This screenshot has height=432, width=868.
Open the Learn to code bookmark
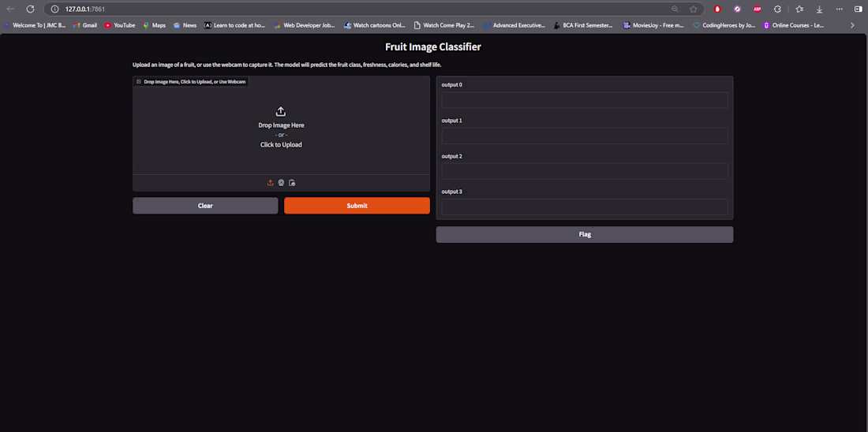tap(234, 25)
